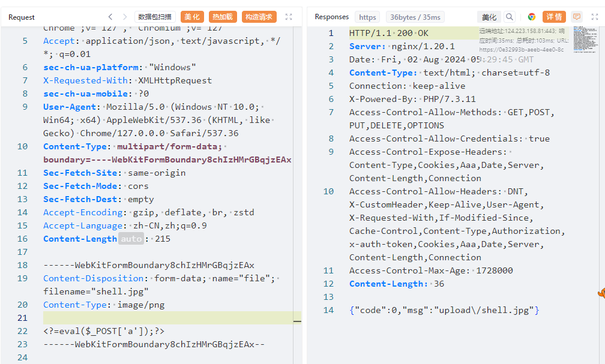Go to previous request with left chevron

point(110,17)
